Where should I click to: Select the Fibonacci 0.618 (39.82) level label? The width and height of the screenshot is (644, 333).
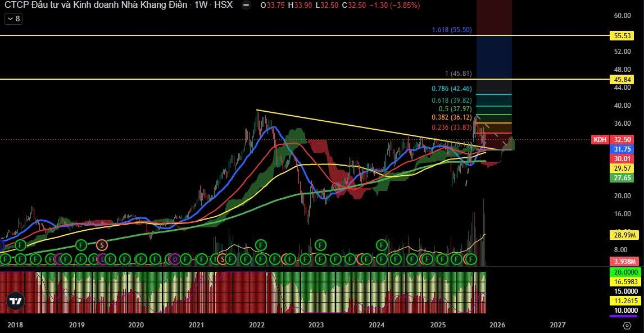452,101
